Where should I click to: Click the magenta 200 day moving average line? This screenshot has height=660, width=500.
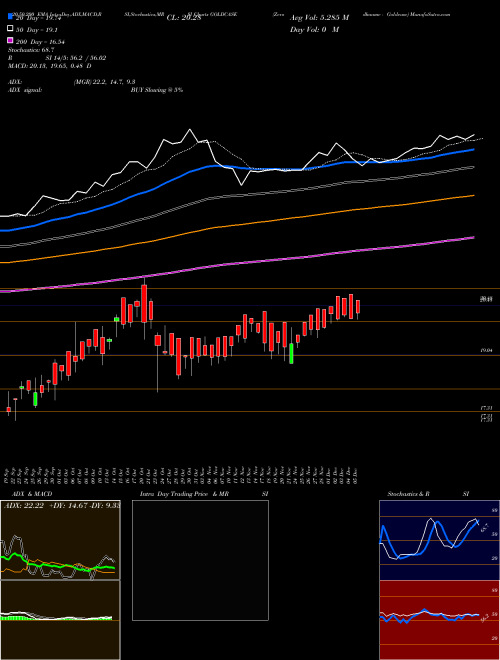click(237, 263)
